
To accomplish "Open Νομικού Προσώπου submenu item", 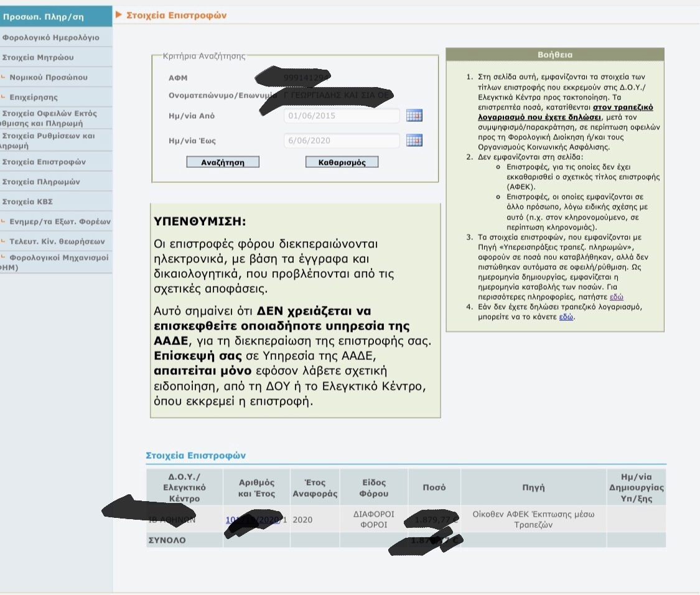I will (x=49, y=78).
